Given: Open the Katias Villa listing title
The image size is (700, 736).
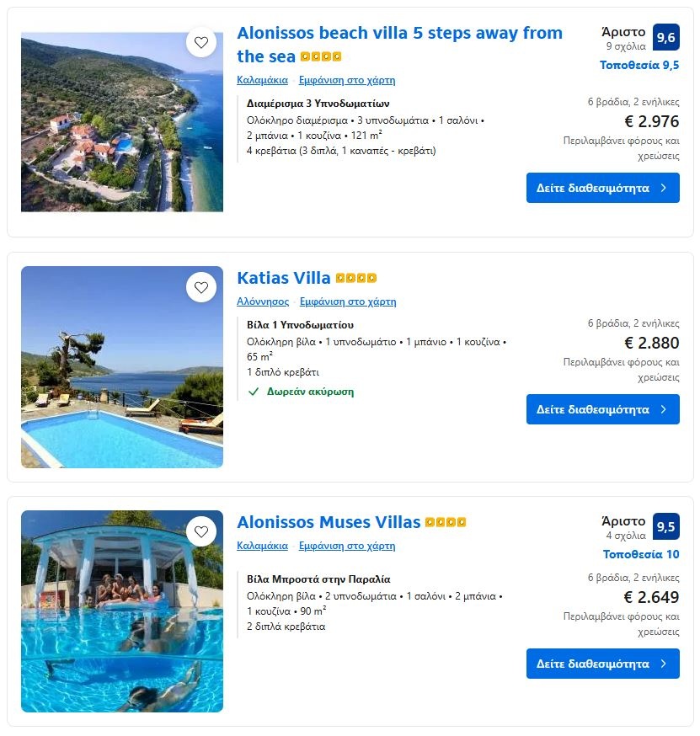Looking at the screenshot, I should point(284,278).
